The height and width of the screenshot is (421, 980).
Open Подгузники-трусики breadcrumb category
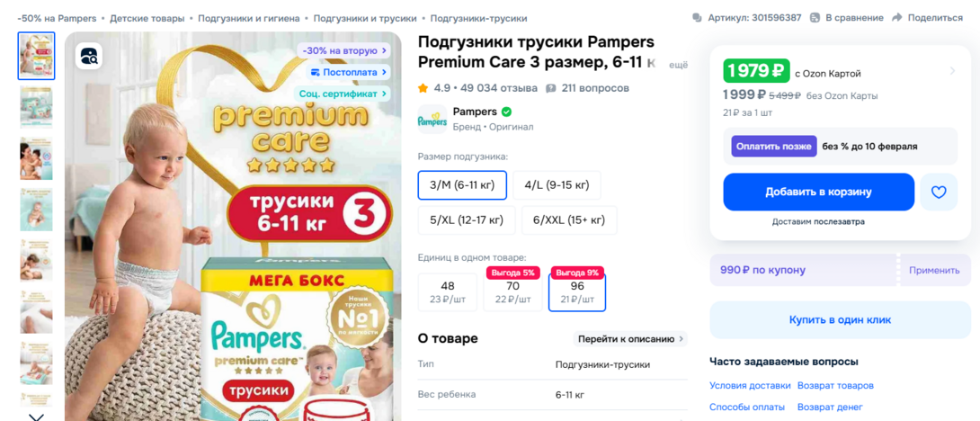point(478,18)
